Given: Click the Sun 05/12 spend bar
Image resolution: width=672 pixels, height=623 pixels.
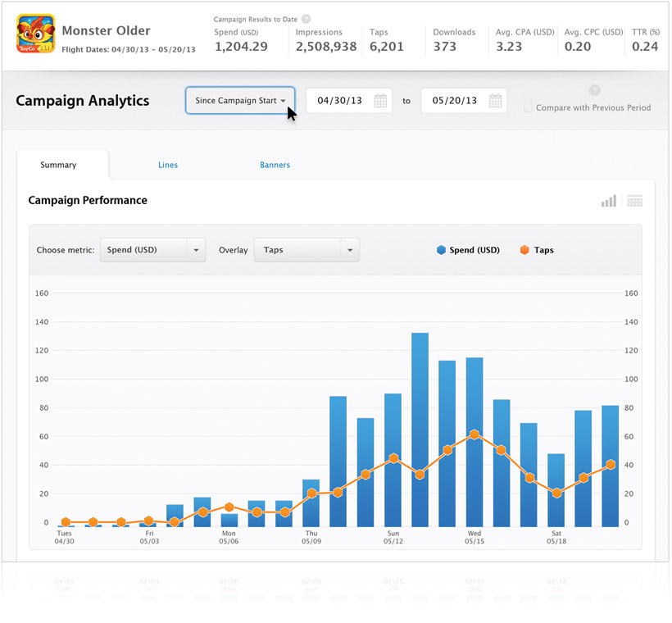Looking at the screenshot, I should pyautogui.click(x=393, y=460).
